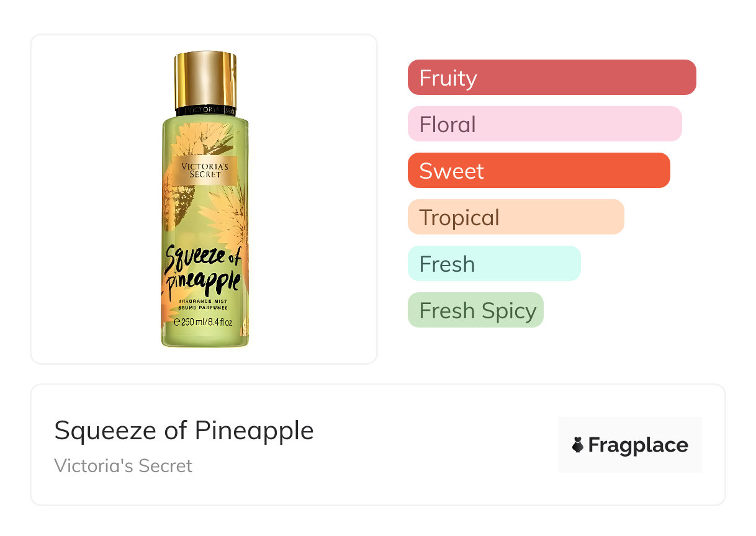Click the Brume Parfumée text on bottle
756x536 pixels.
pos(203,308)
